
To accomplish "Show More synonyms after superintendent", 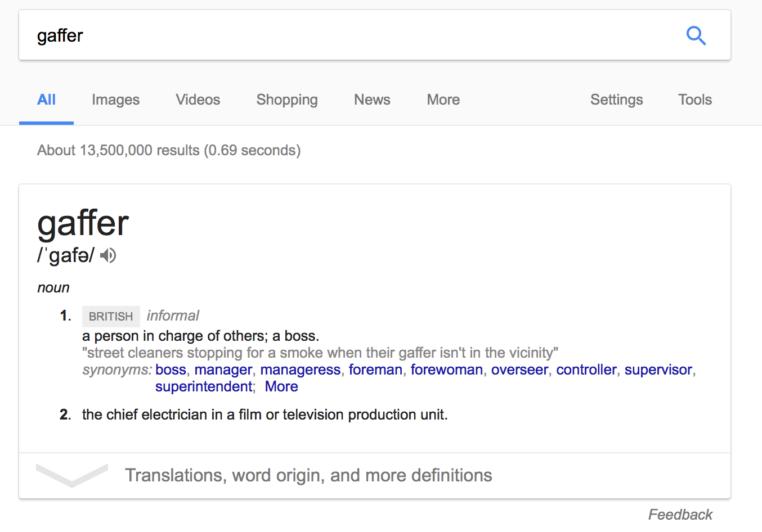I will [x=281, y=386].
